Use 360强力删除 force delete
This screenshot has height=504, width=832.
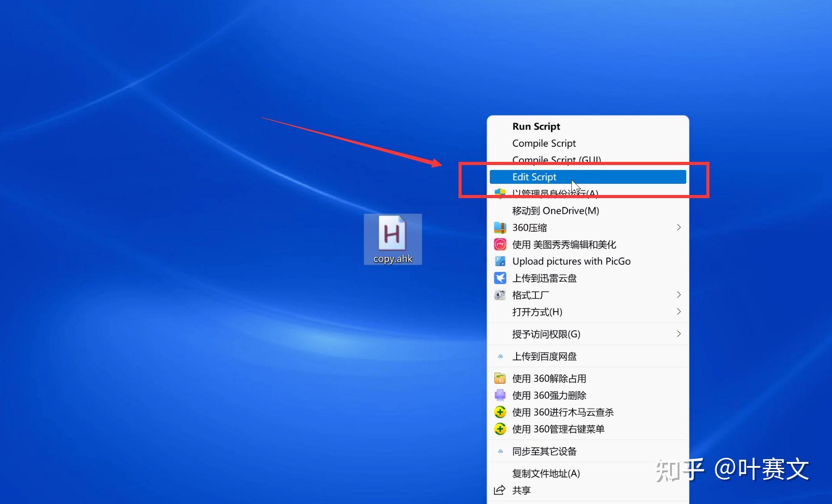pos(549,395)
